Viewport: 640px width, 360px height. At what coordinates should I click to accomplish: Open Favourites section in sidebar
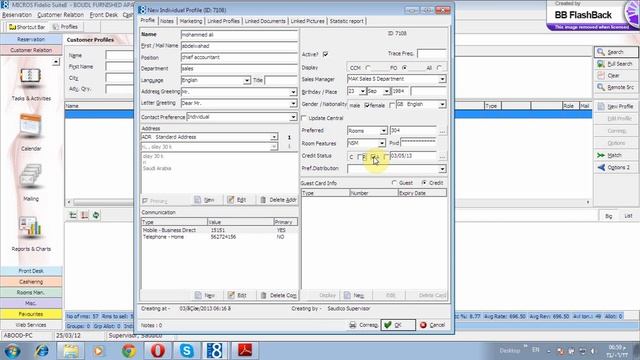coord(31,314)
